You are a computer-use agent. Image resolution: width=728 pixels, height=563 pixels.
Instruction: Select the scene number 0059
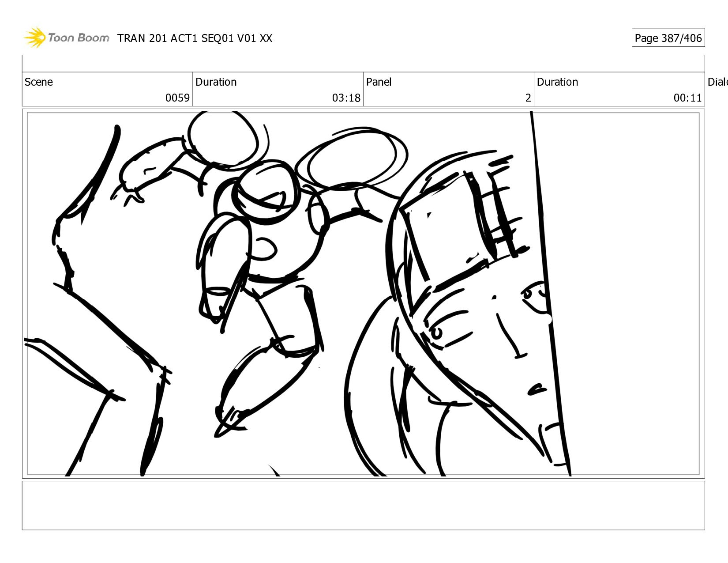[x=177, y=98]
